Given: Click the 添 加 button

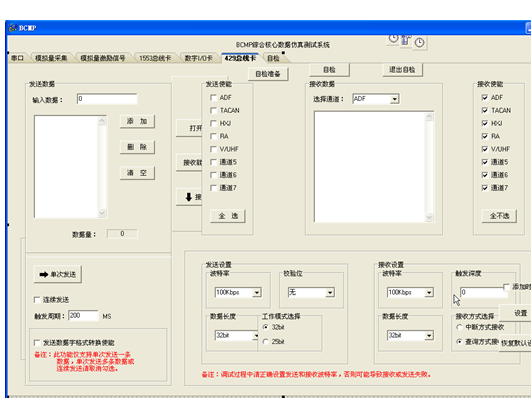Looking at the screenshot, I should (x=137, y=121).
